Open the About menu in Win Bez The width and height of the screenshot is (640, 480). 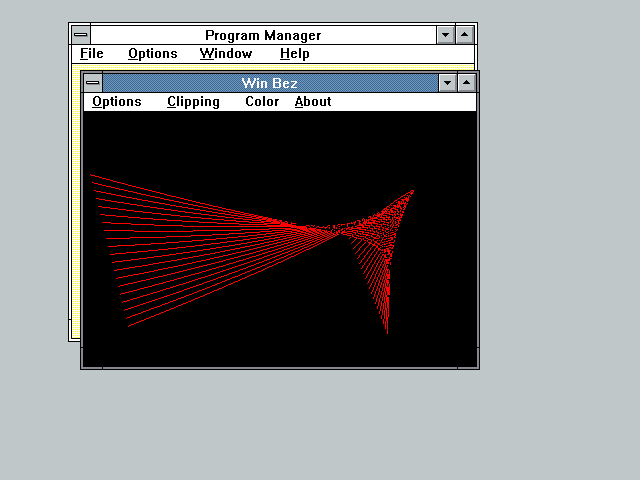(313, 102)
